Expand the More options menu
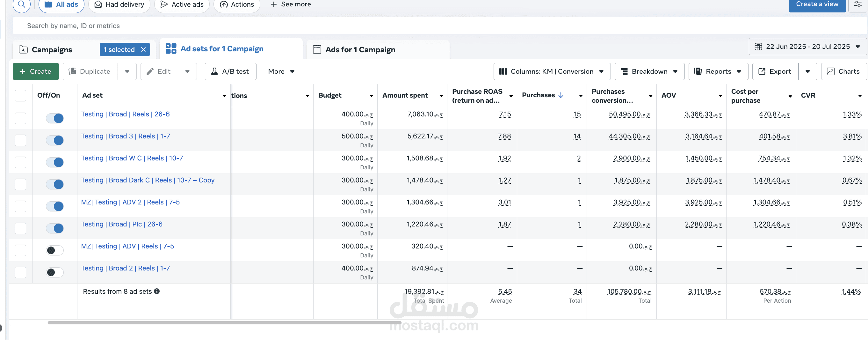868x340 pixels. click(x=281, y=71)
